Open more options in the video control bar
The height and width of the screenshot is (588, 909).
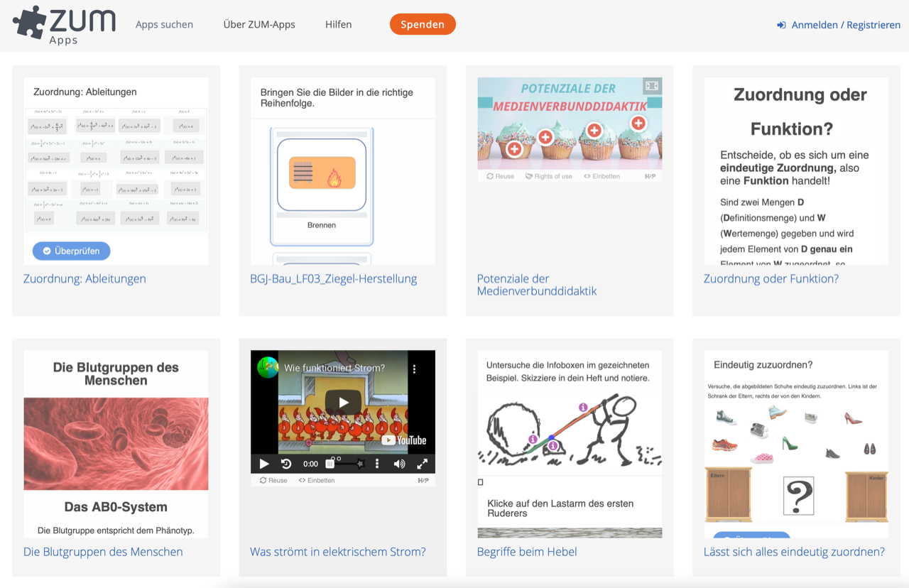point(376,464)
